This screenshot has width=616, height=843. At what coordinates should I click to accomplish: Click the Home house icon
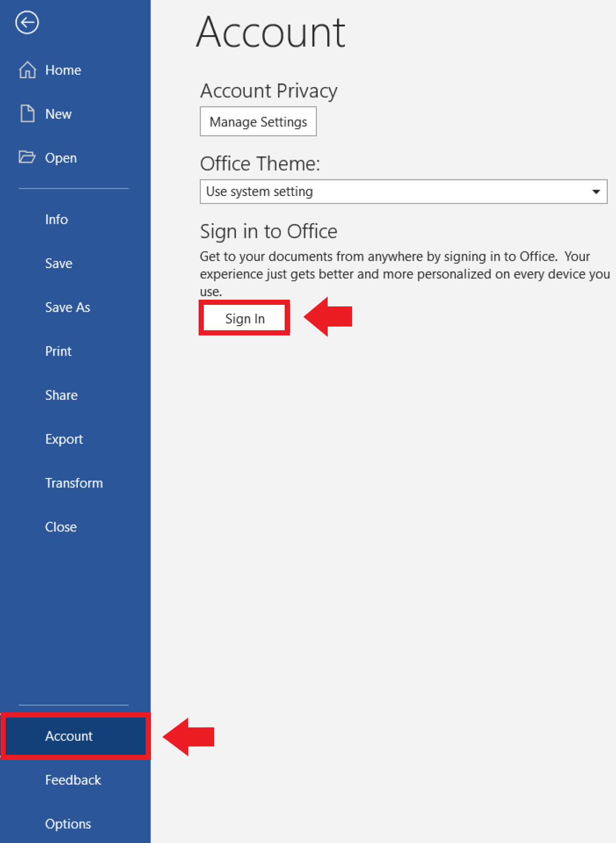point(27,70)
